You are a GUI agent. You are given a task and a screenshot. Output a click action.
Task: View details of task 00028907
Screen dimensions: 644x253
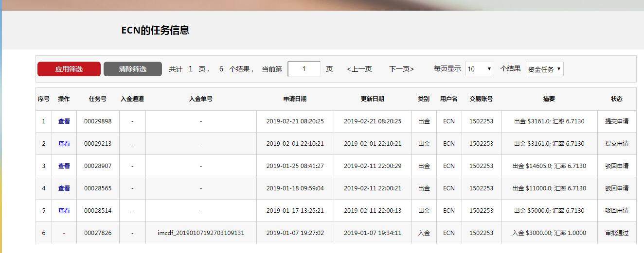[x=64, y=166]
